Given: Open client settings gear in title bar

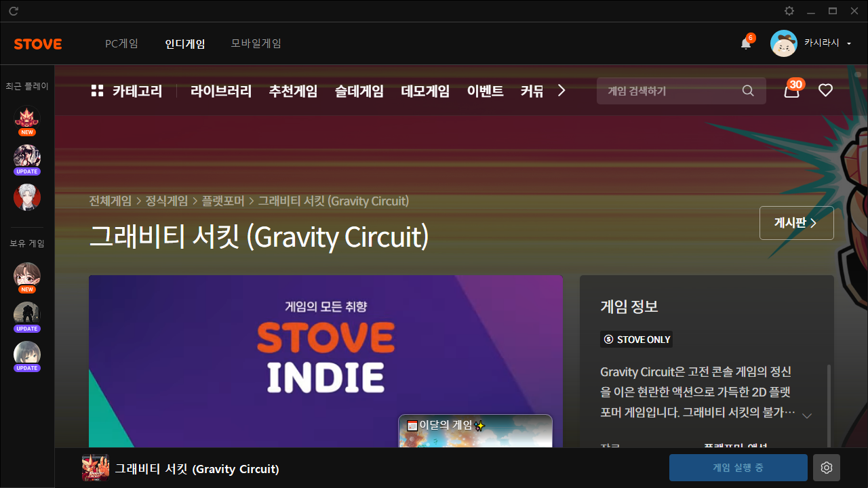Looking at the screenshot, I should click(789, 11).
